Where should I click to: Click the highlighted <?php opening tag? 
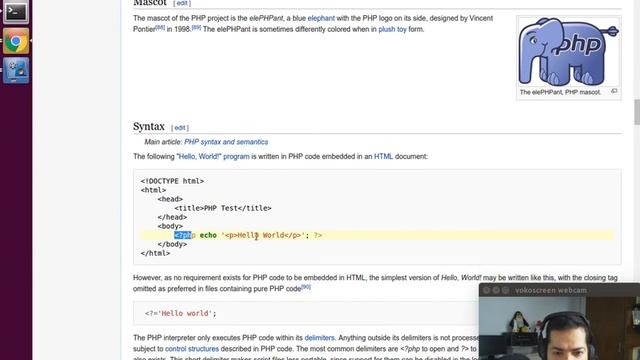click(184, 235)
